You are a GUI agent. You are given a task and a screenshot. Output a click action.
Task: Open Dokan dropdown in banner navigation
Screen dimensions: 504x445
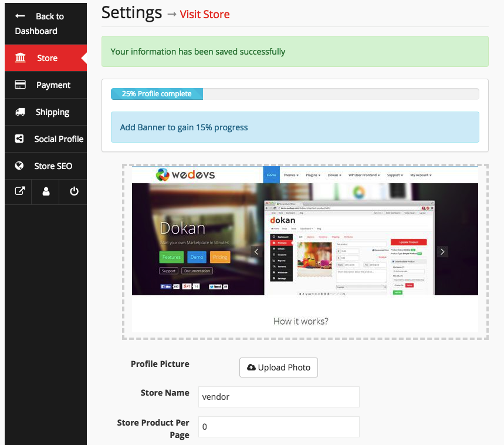334,175
